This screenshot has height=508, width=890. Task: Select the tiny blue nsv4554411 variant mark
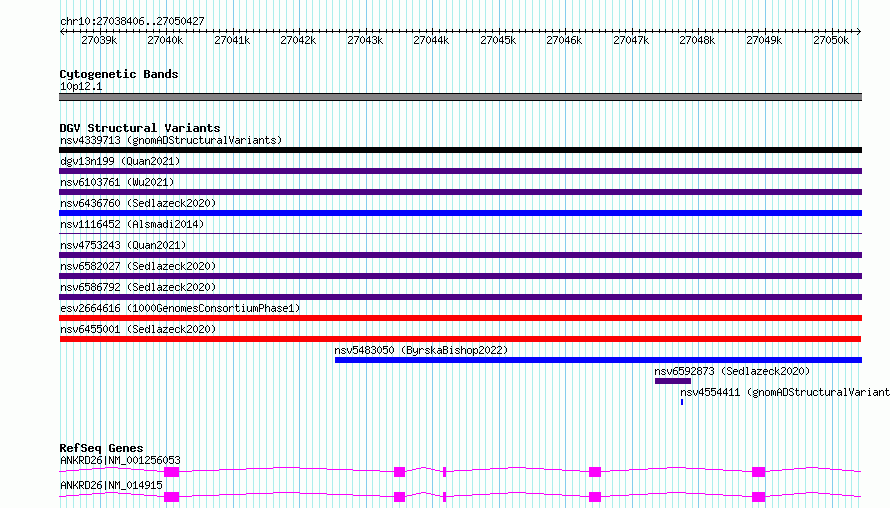coord(682,402)
